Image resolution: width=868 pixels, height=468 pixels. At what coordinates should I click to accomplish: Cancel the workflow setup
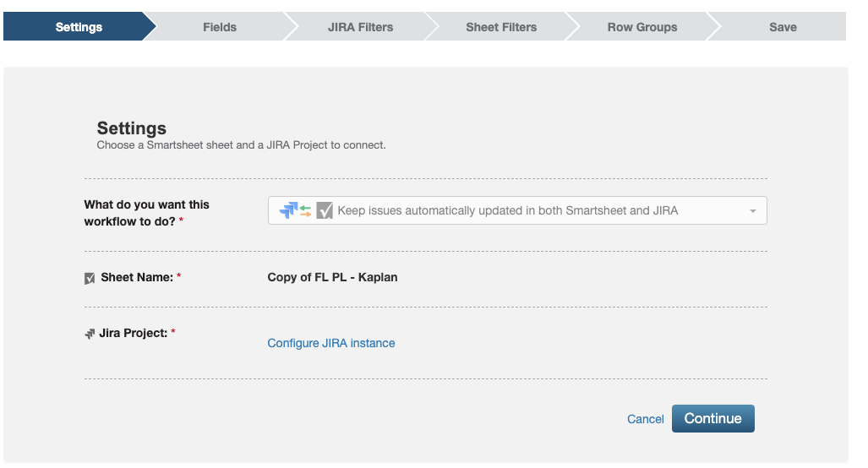[646, 419]
